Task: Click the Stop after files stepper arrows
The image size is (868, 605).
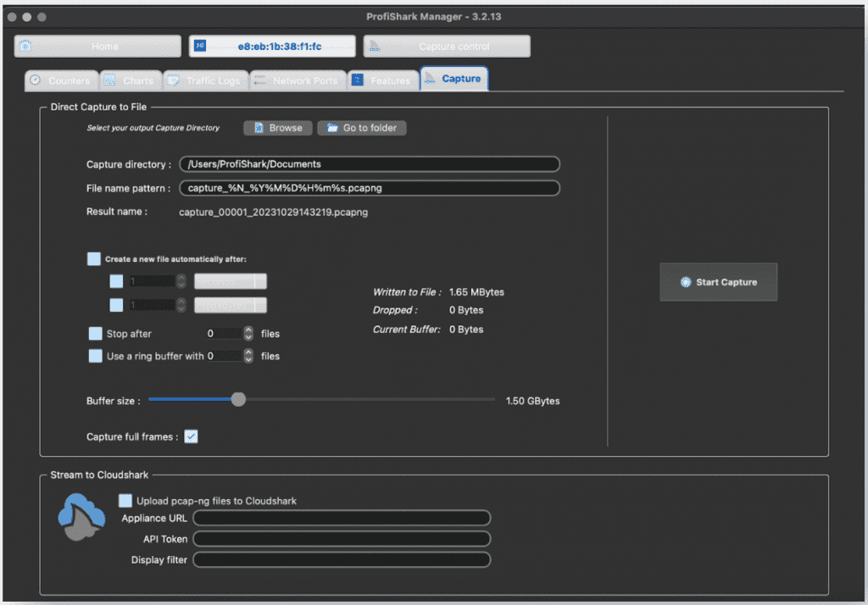Action: pos(248,334)
